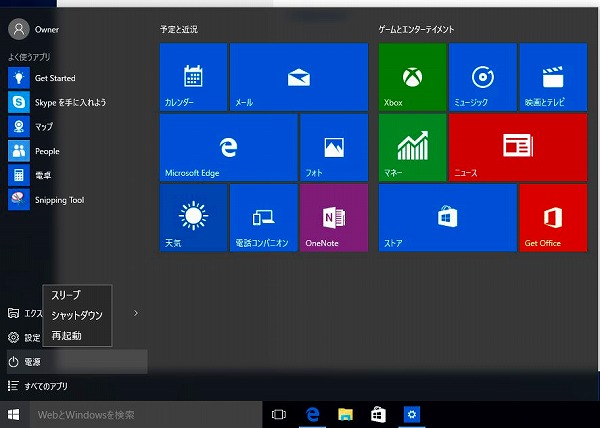Viewport: 600px width, 428px height.
Task: Open the フォト (Photos) tile
Action: coord(334,147)
